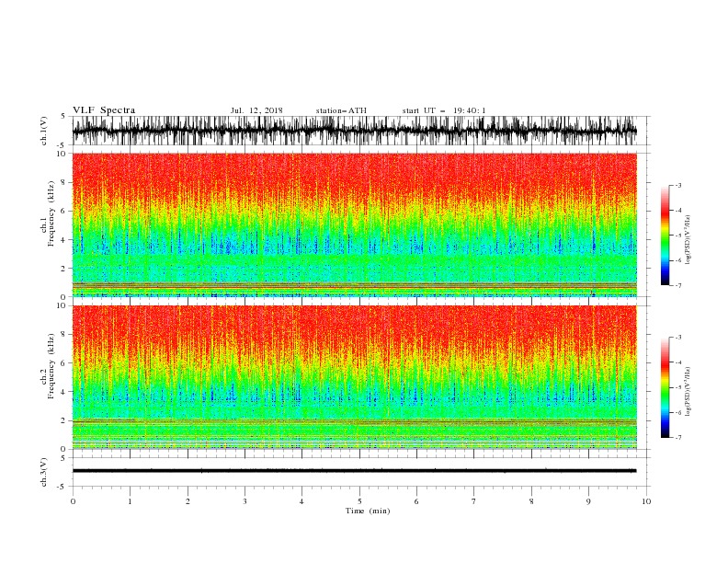
Task: Click the time axis tick label 3
Action: [245, 501]
